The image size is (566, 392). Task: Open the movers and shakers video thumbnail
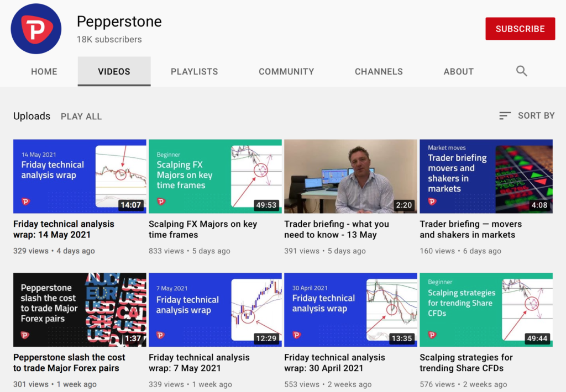tap(486, 176)
